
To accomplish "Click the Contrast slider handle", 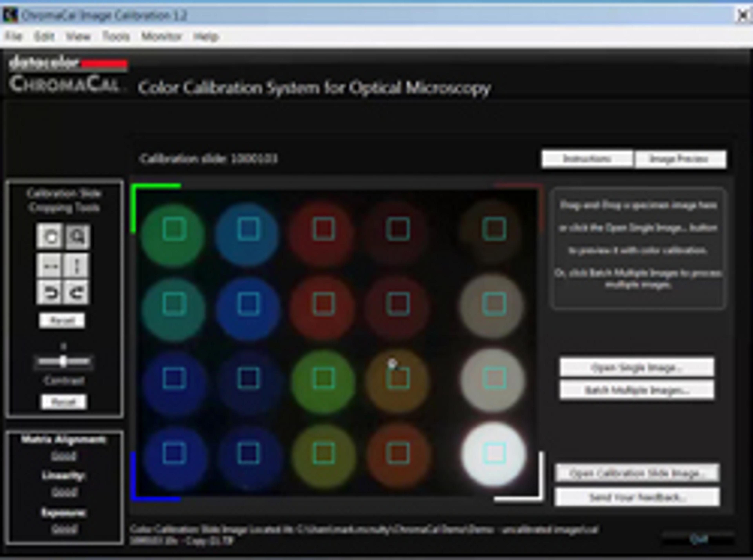I will [63, 362].
